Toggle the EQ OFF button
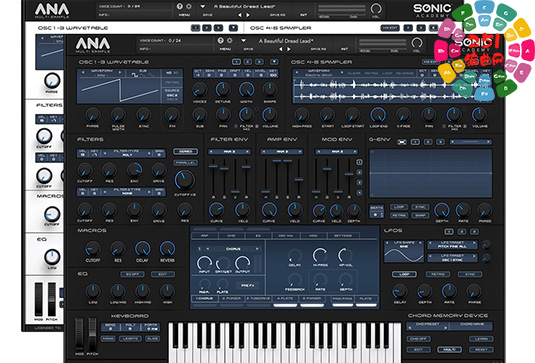Screen dimensions: 535x363 pos(132,274)
